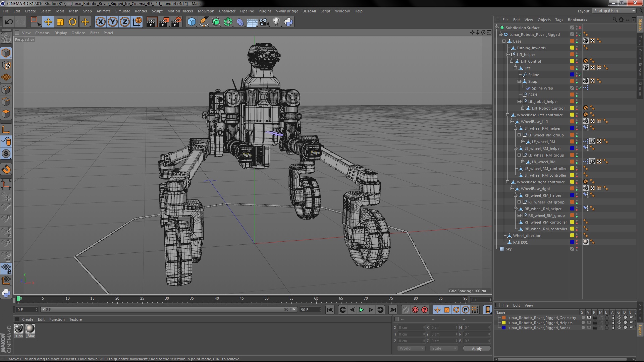The width and height of the screenshot is (644, 362).
Task: Click yellow layer swatch of Helpers layer
Action: [503, 323]
